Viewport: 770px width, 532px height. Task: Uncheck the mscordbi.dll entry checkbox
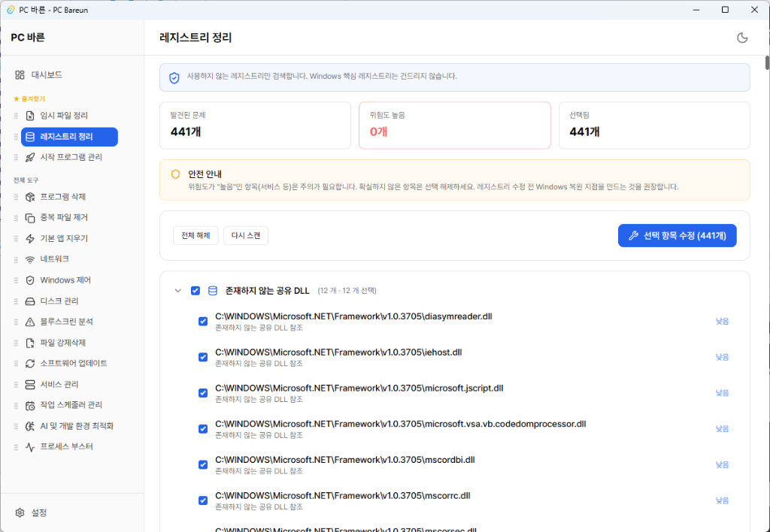203,465
